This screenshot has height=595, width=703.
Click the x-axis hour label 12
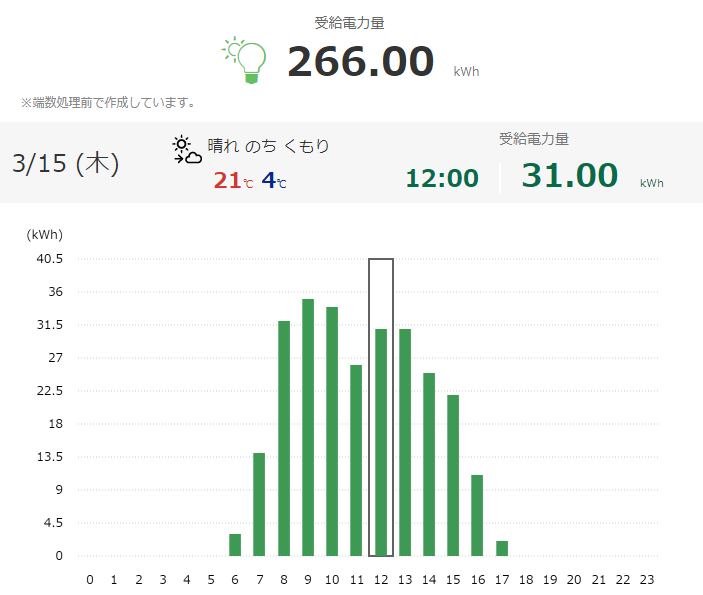(x=381, y=580)
